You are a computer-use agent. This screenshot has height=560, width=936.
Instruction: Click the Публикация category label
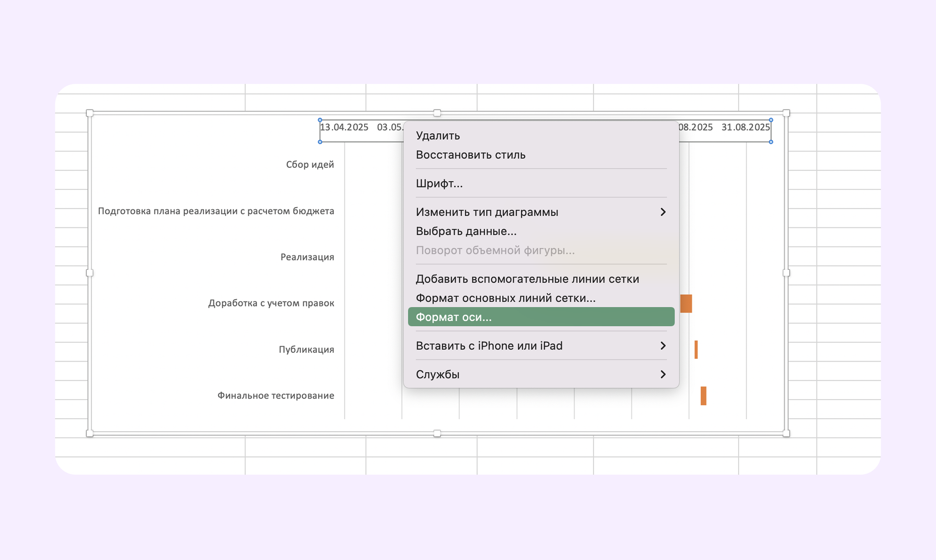click(x=306, y=349)
